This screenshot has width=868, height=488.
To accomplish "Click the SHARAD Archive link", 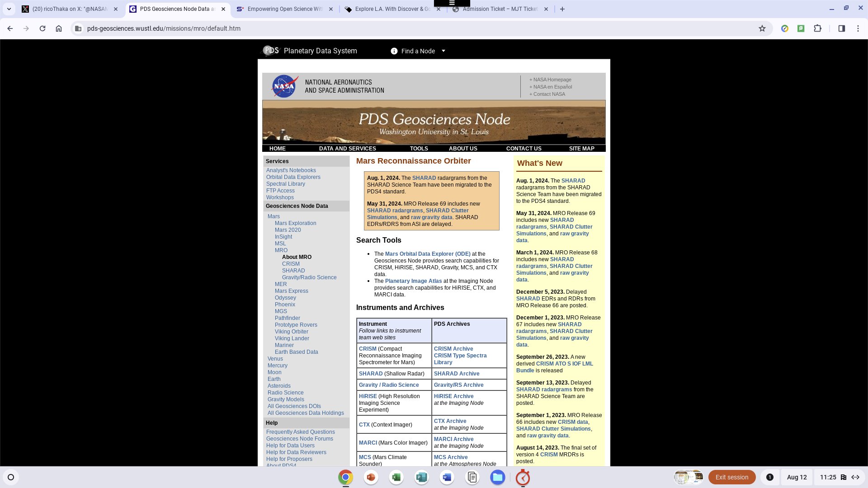I will tap(456, 373).
